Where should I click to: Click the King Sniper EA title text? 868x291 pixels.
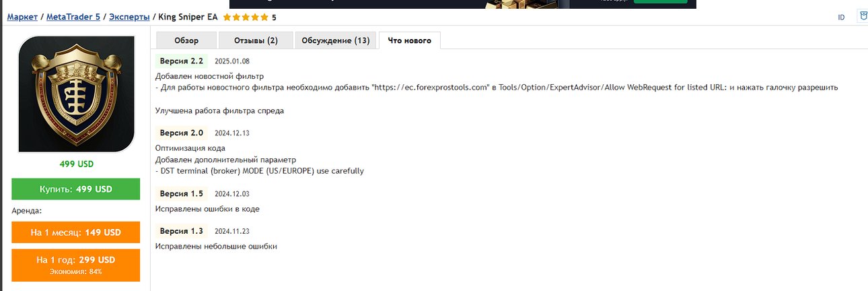[188, 17]
